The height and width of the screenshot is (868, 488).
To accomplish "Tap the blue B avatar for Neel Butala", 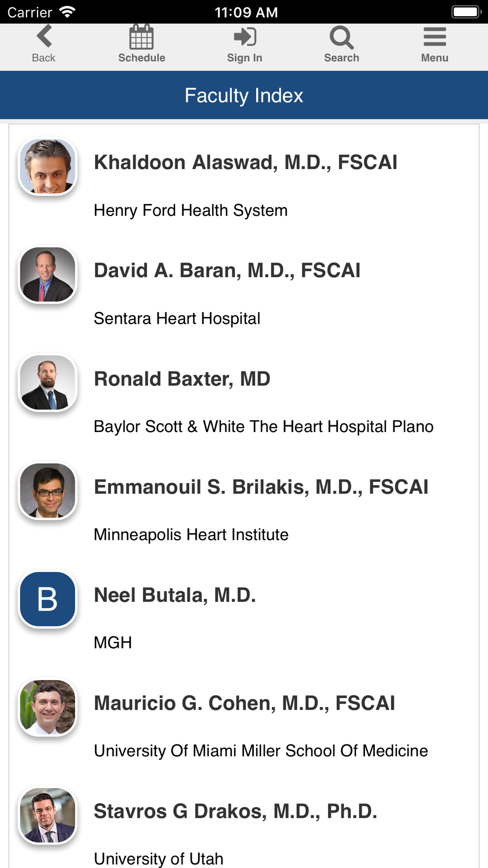I will click(x=48, y=599).
